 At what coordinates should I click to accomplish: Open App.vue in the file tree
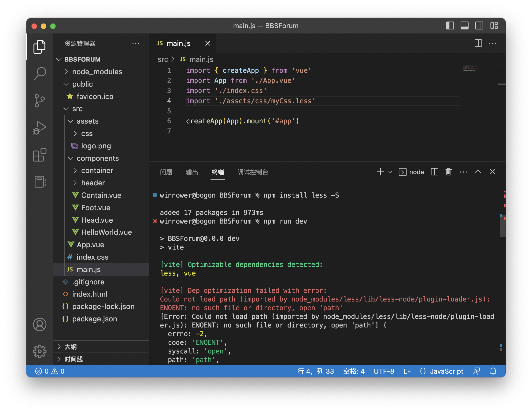coord(90,245)
